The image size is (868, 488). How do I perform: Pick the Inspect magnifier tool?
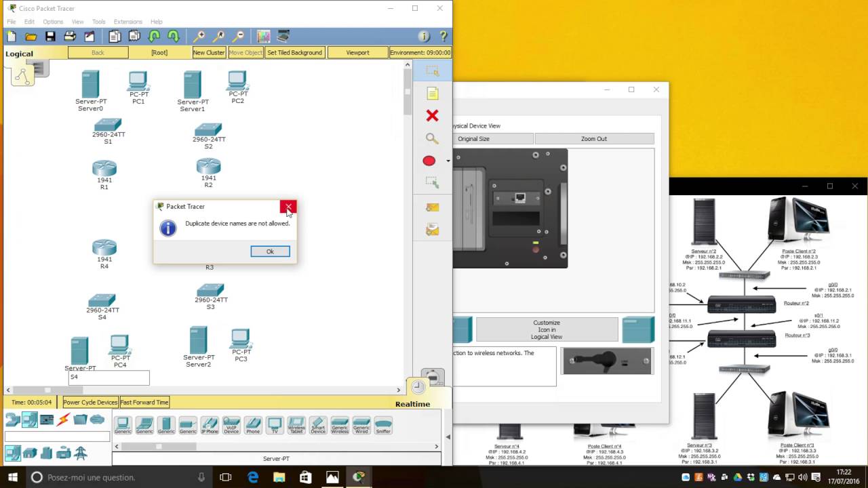[x=432, y=138]
